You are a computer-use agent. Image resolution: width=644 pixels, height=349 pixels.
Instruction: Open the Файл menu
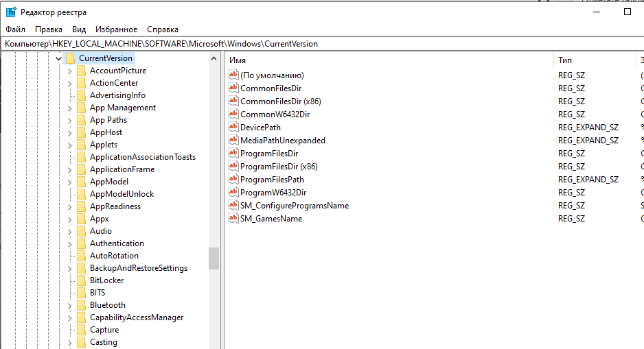(15, 29)
